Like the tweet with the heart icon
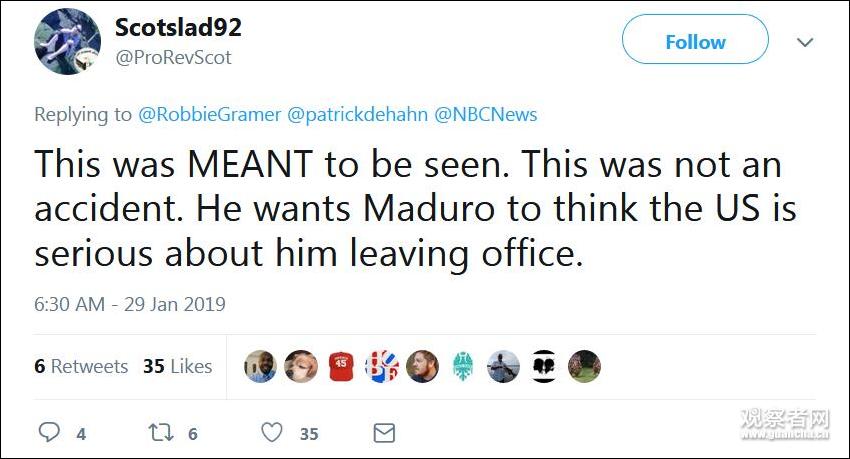850x459 pixels. (x=272, y=432)
